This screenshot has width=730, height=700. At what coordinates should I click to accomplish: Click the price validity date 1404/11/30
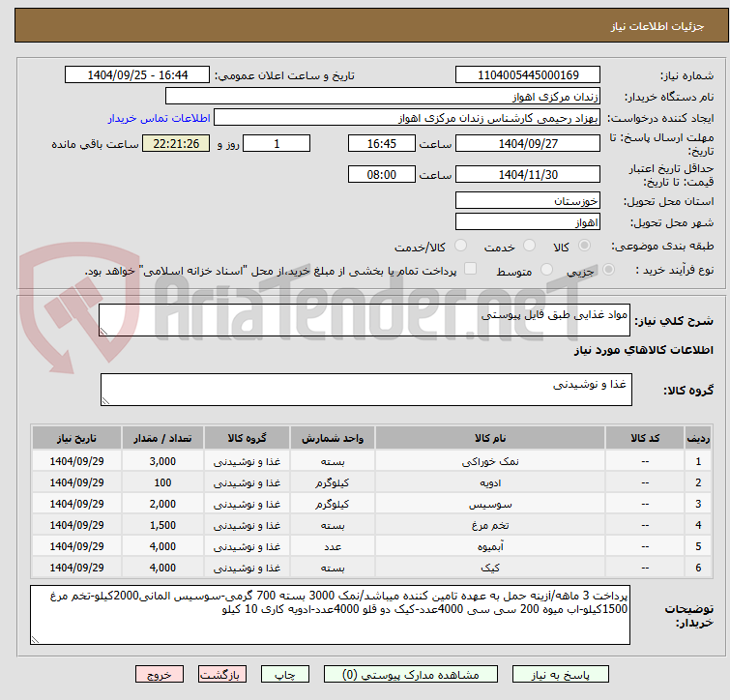coord(528,175)
